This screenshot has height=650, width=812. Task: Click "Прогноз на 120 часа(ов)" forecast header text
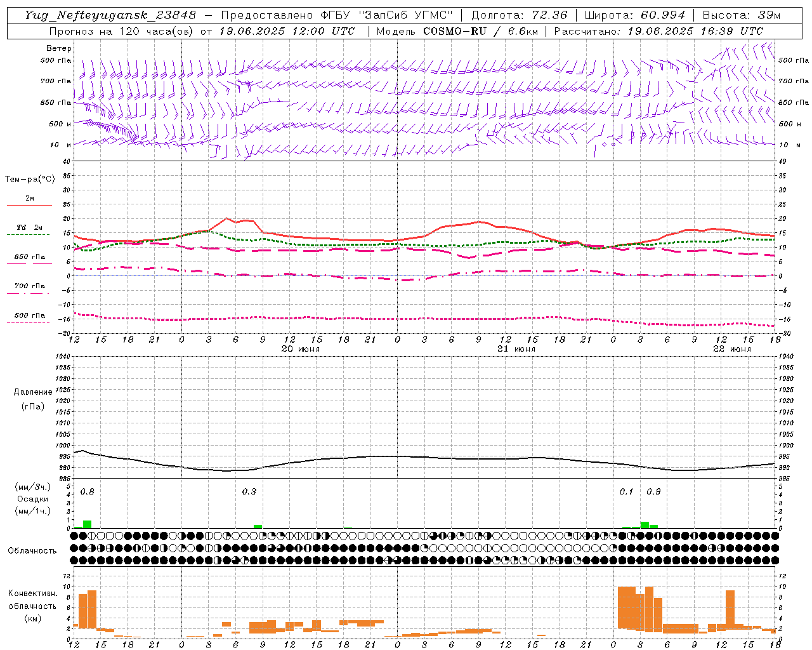(x=122, y=31)
